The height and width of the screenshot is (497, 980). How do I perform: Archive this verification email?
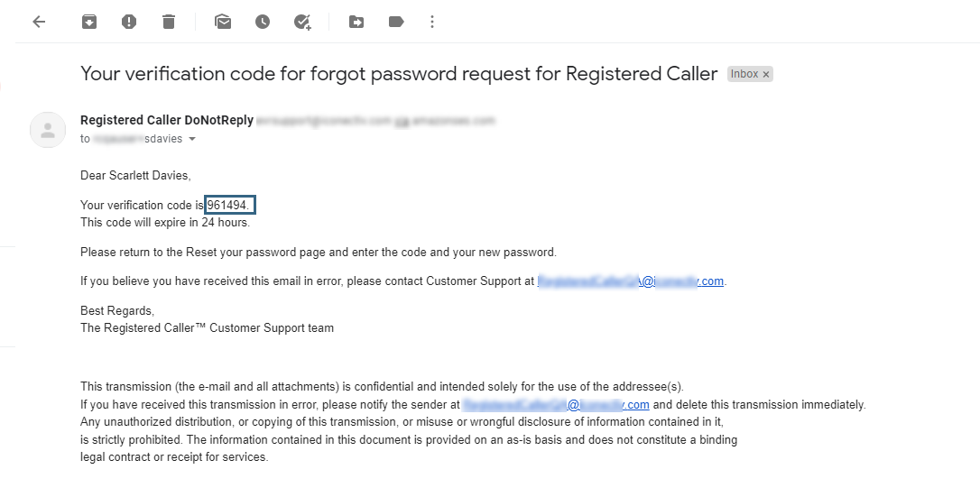pos(89,22)
